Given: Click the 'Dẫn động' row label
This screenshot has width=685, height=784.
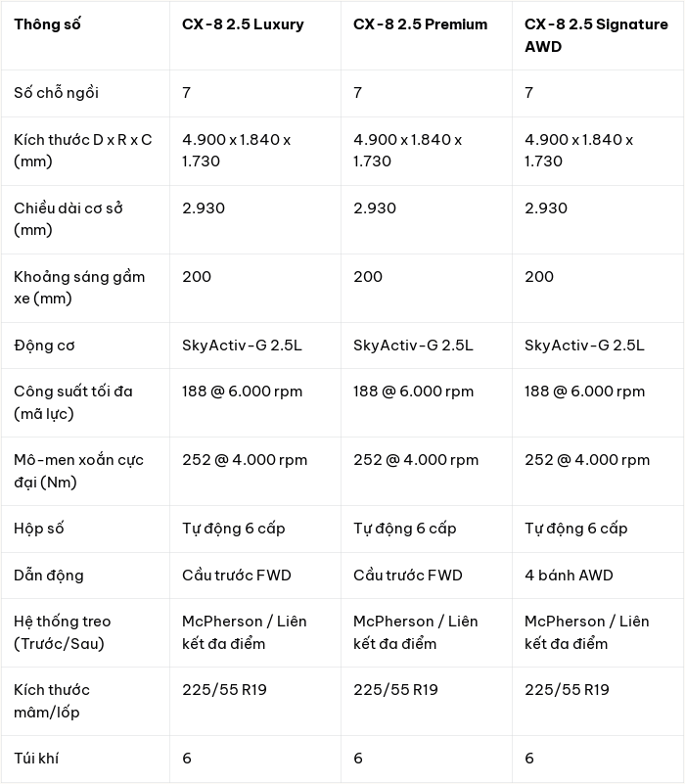Looking at the screenshot, I should click(x=49, y=576).
